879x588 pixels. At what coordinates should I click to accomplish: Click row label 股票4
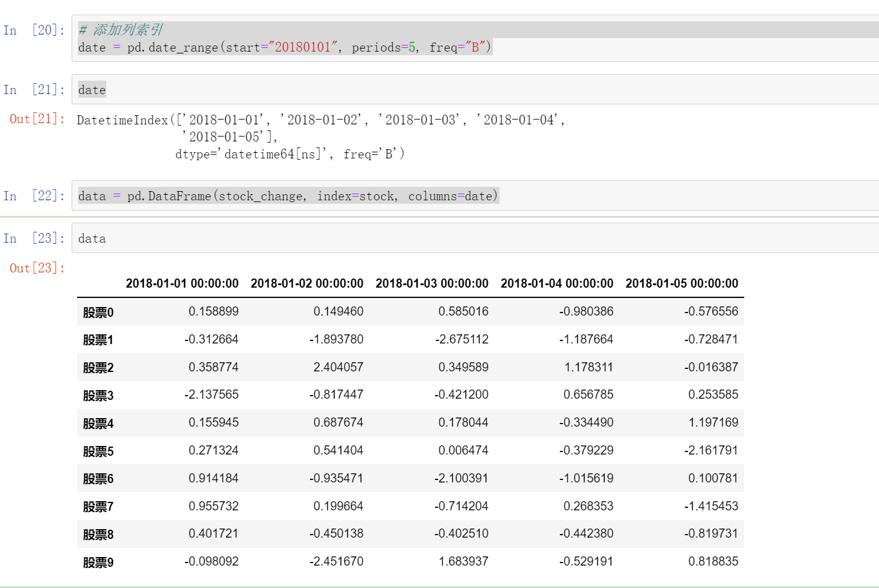pyautogui.click(x=98, y=424)
